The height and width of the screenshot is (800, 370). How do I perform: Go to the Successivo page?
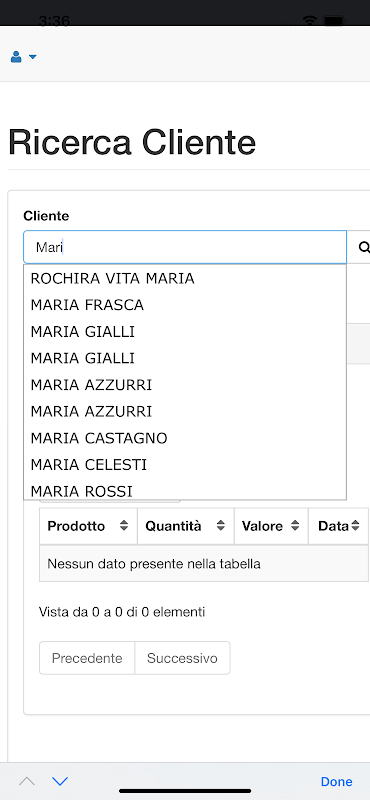coord(182,658)
